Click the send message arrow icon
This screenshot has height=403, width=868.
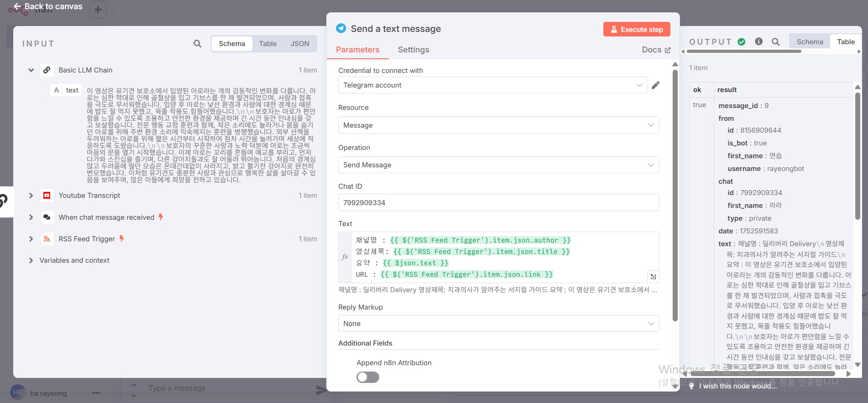[x=321, y=390]
